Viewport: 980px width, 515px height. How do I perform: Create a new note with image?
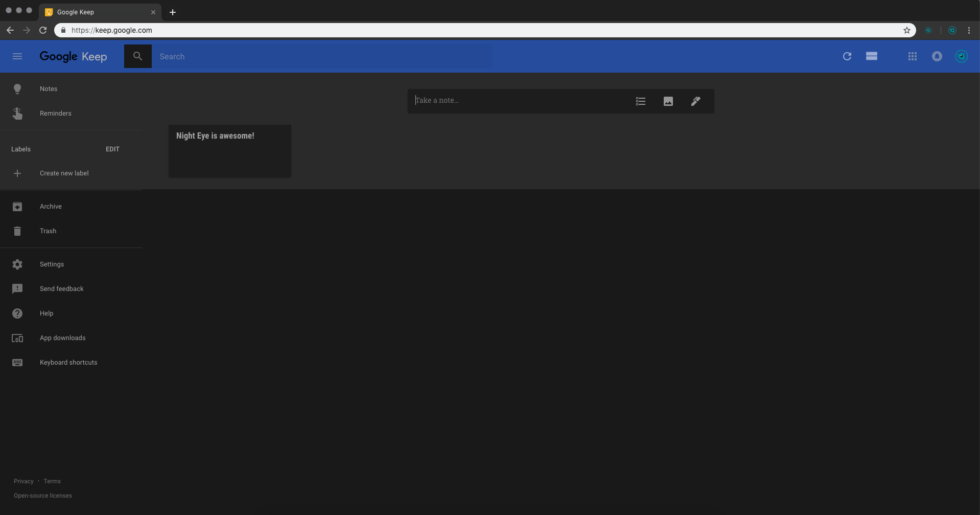click(668, 101)
